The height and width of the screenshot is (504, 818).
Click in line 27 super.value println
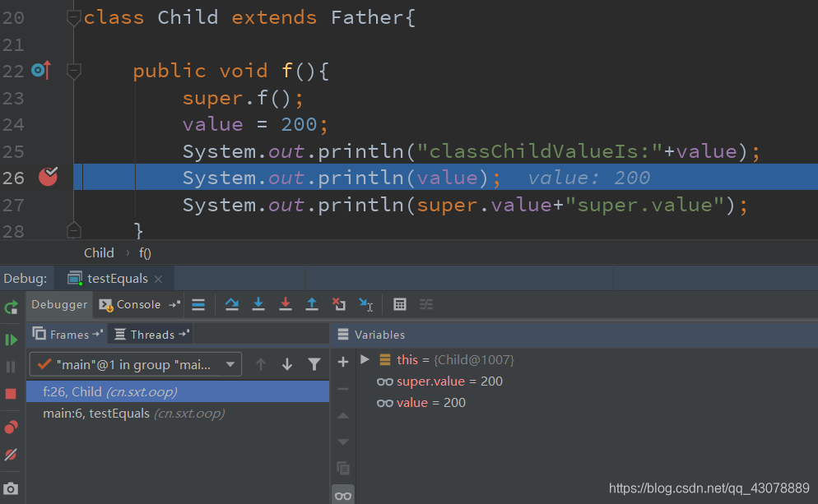click(464, 205)
